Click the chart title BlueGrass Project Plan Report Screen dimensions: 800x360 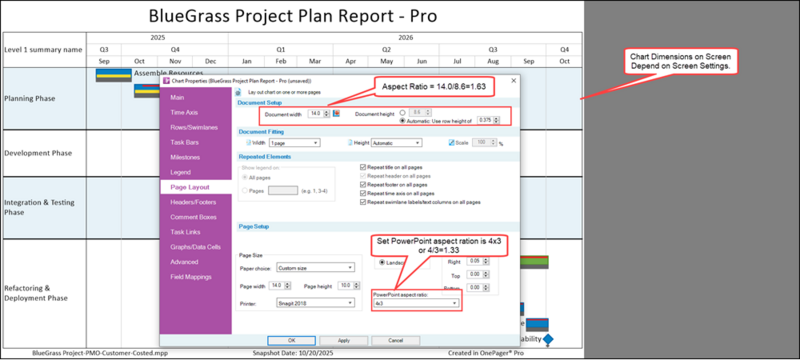(293, 16)
